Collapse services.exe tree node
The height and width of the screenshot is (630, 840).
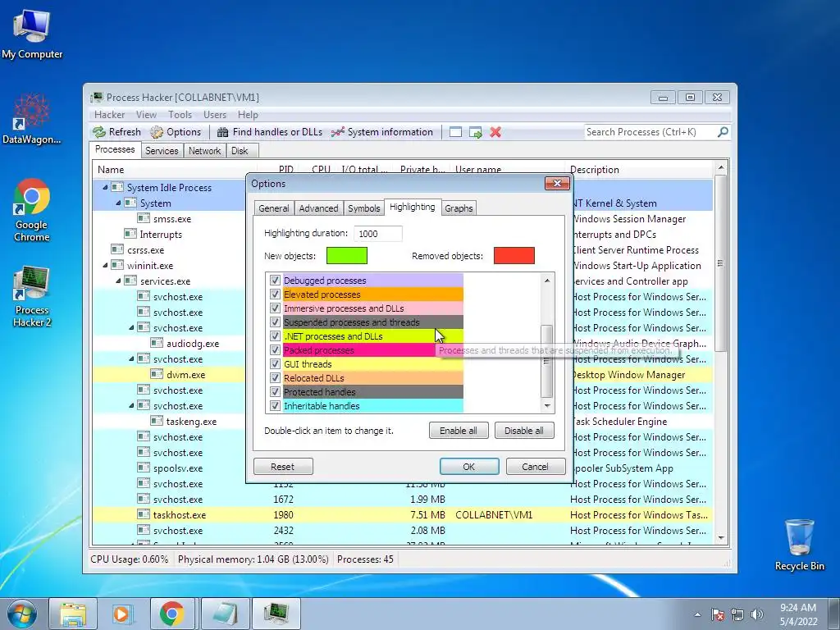[x=118, y=281]
